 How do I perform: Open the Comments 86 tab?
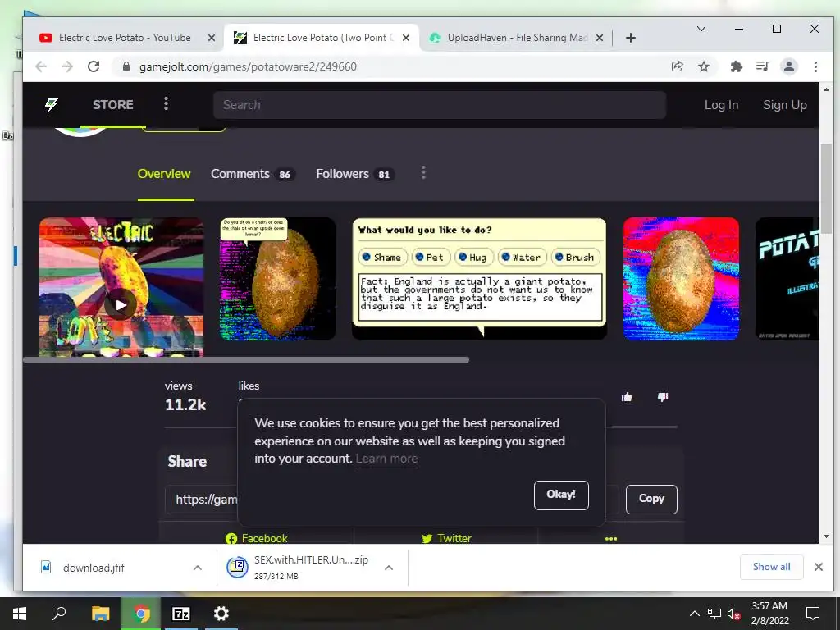pyautogui.click(x=253, y=174)
